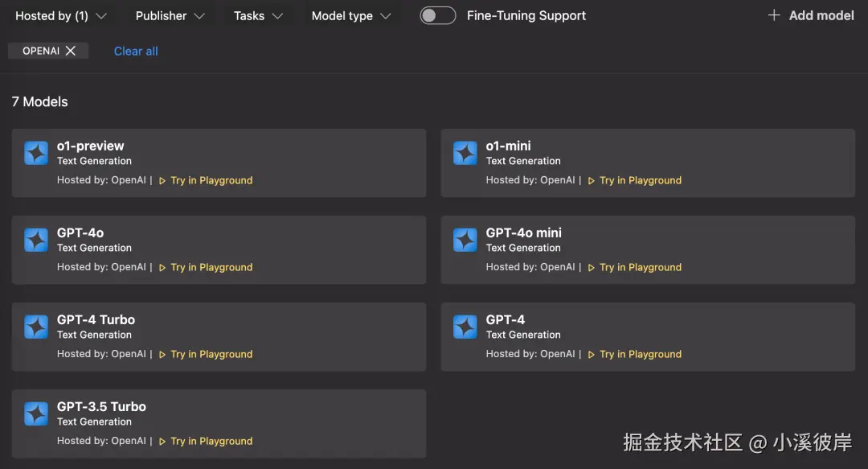Screen dimensions: 868x469
Task: Click the GPT-3.5 Turbo model icon
Action: 36,413
